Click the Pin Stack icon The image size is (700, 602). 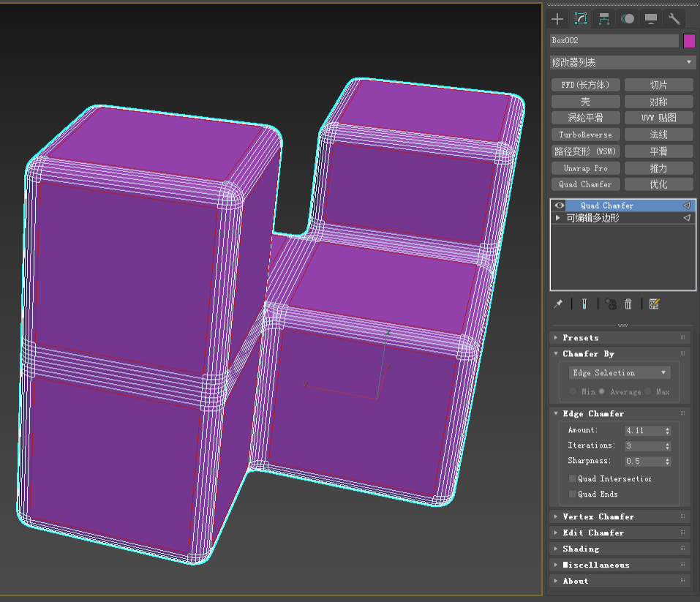559,304
